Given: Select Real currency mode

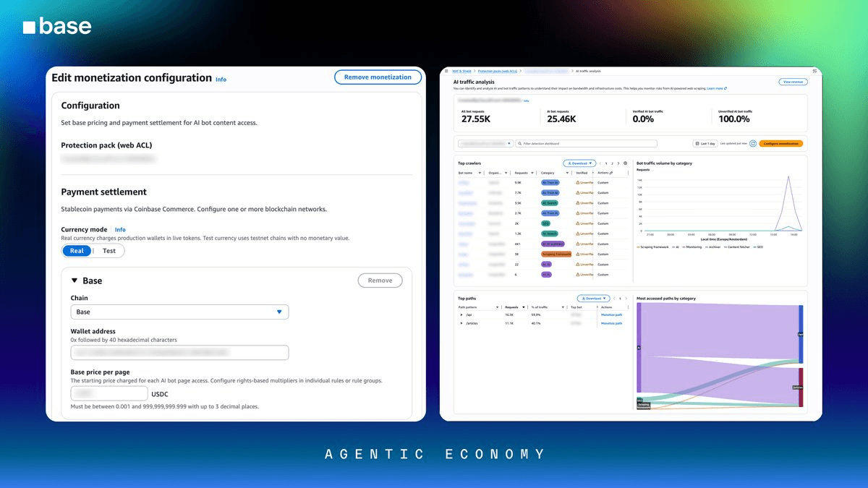Looking at the screenshot, I should click(77, 251).
